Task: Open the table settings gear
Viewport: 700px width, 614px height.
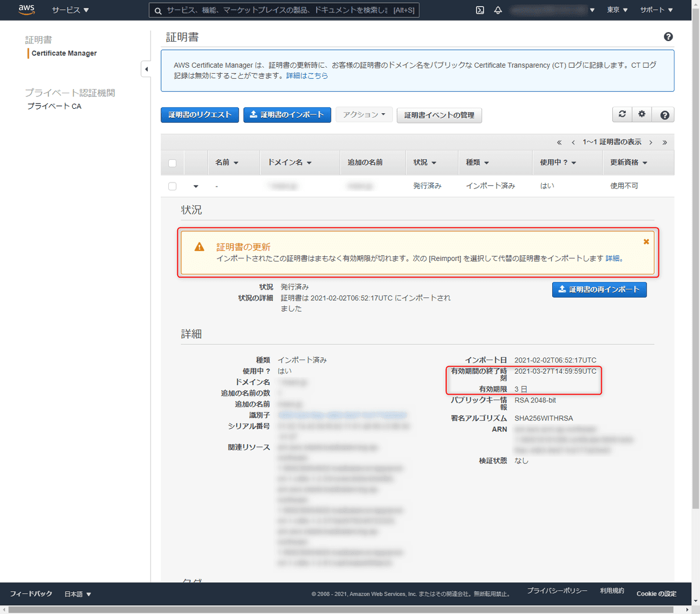Action: [x=642, y=114]
